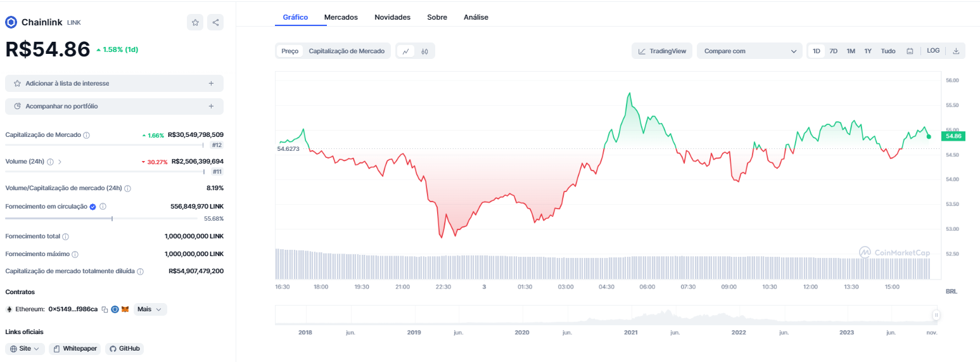Open the Whitepaper link
The height and width of the screenshot is (362, 980).
click(75, 349)
